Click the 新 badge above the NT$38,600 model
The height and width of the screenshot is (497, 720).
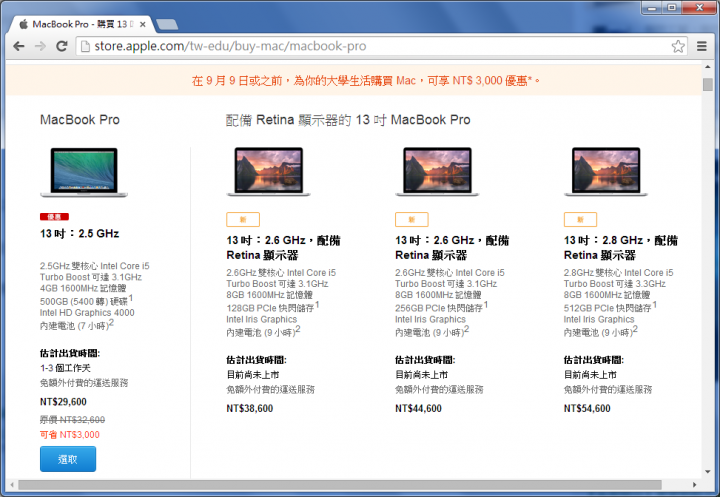click(243, 220)
